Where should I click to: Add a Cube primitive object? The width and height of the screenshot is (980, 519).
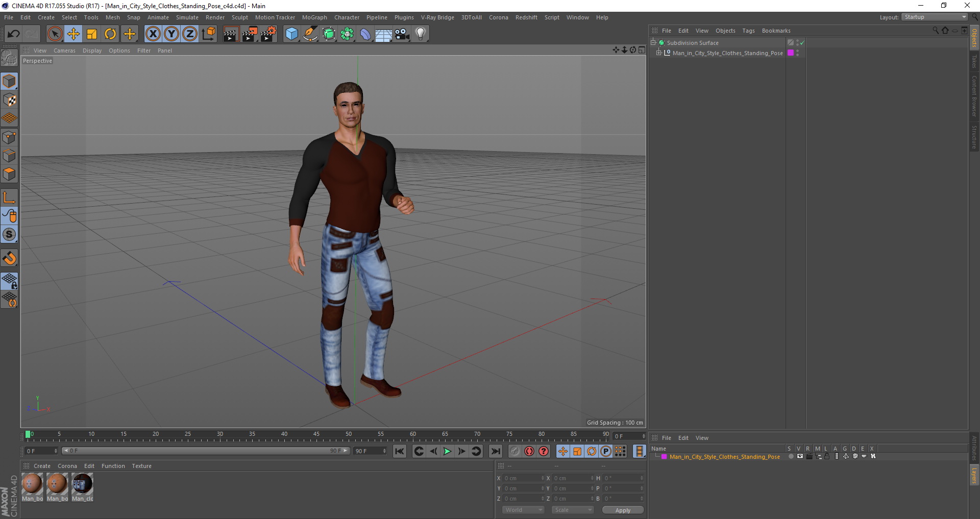(x=291, y=34)
